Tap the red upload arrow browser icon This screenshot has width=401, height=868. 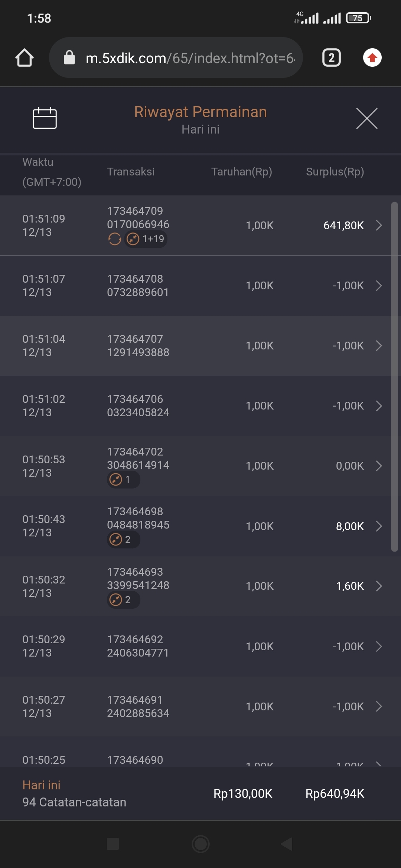[372, 58]
